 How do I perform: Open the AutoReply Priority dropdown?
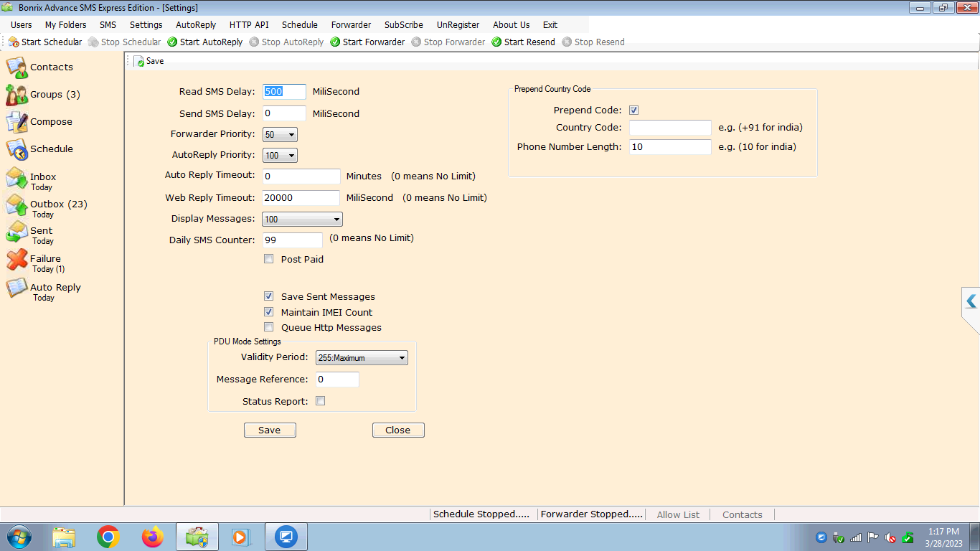(x=281, y=155)
